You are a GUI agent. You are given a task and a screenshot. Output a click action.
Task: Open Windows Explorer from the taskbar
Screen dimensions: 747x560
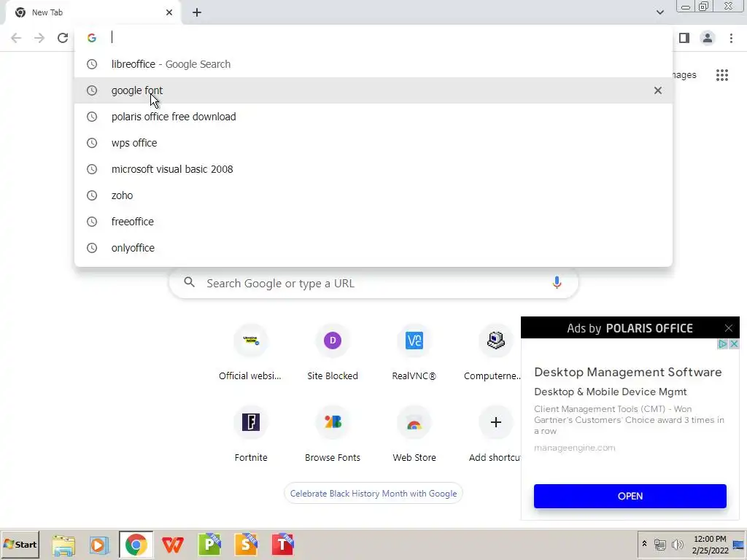[63, 545]
